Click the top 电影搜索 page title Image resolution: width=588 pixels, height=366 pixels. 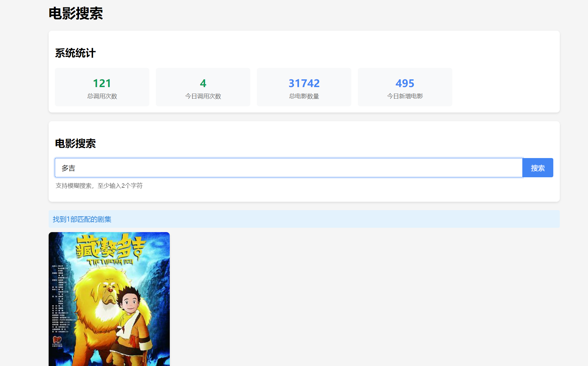pos(76,14)
